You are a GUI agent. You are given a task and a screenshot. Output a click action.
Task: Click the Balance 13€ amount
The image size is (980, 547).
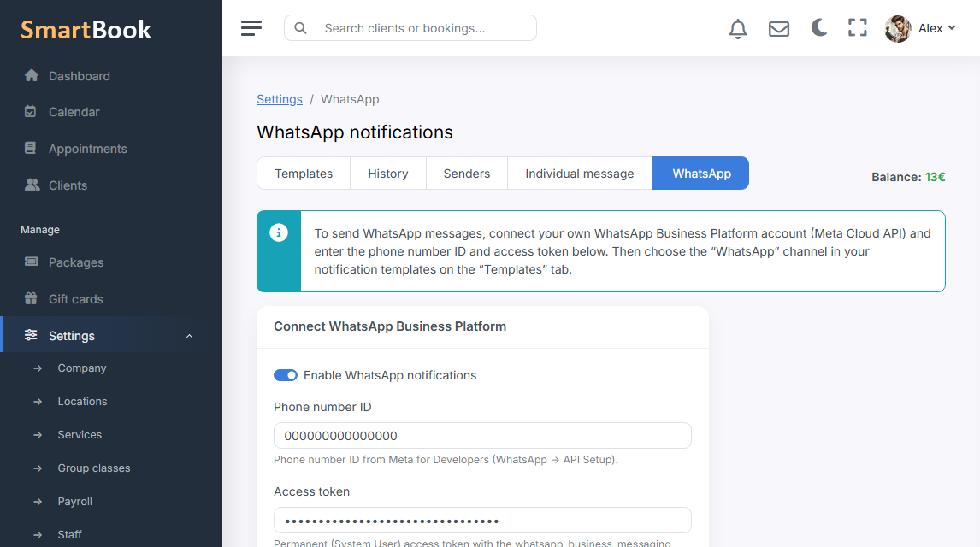(x=935, y=177)
